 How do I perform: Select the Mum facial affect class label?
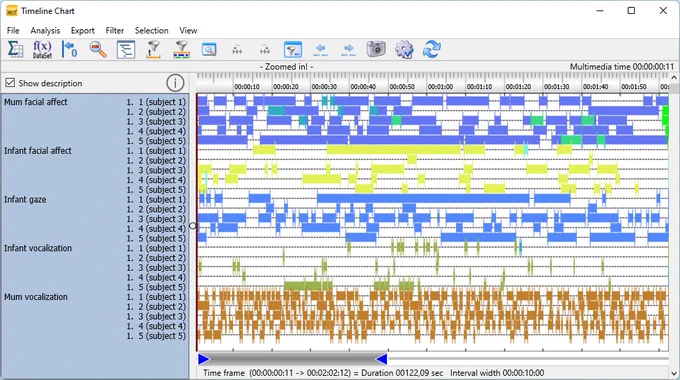coord(36,102)
